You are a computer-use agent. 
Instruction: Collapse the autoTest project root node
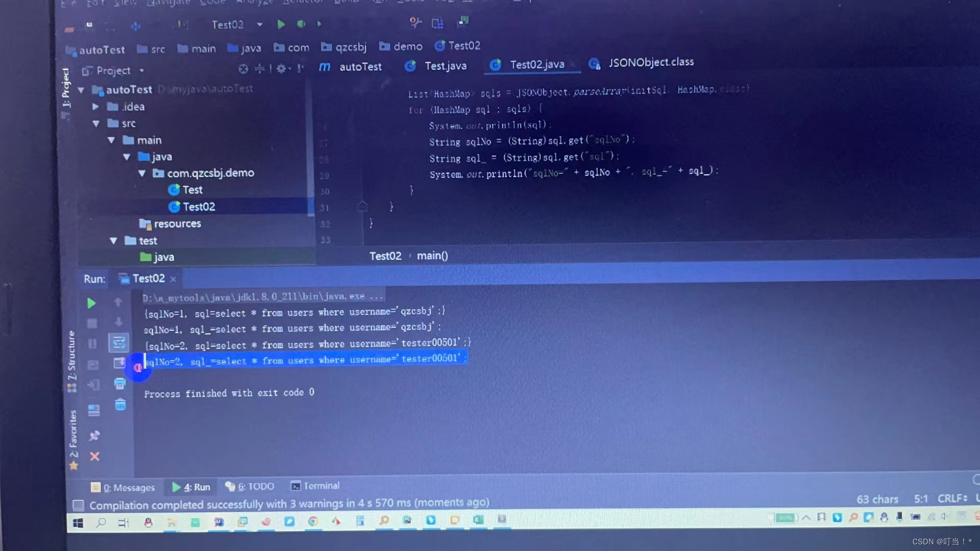tap(81, 90)
